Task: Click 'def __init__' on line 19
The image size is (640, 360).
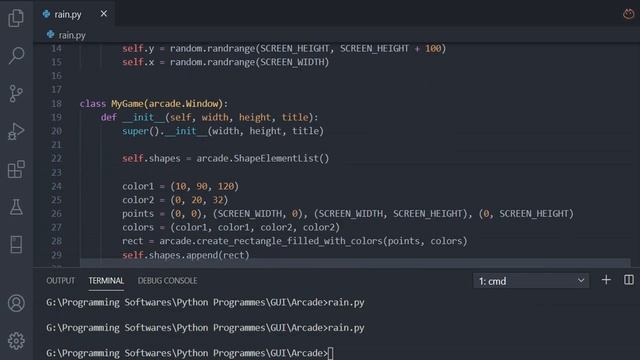Action: point(133,118)
